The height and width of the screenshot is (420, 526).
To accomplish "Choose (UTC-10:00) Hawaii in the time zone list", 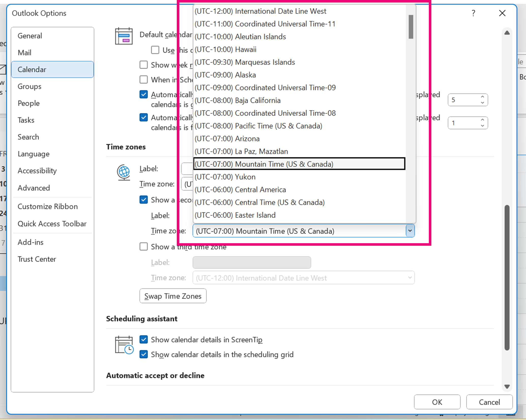I will [225, 49].
